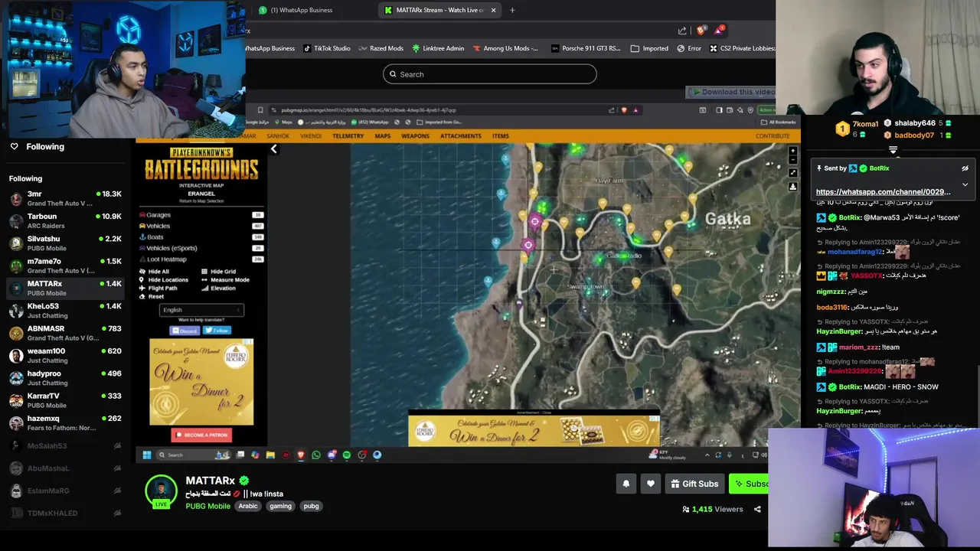
Task: Open the English language dropdown
Action: (201, 310)
